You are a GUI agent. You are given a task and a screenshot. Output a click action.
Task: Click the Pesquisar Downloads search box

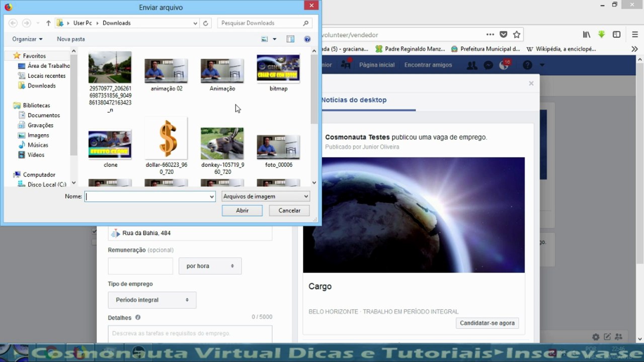pyautogui.click(x=265, y=23)
